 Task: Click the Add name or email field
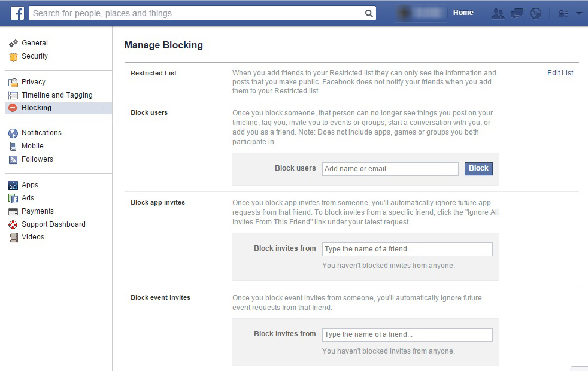coord(390,169)
